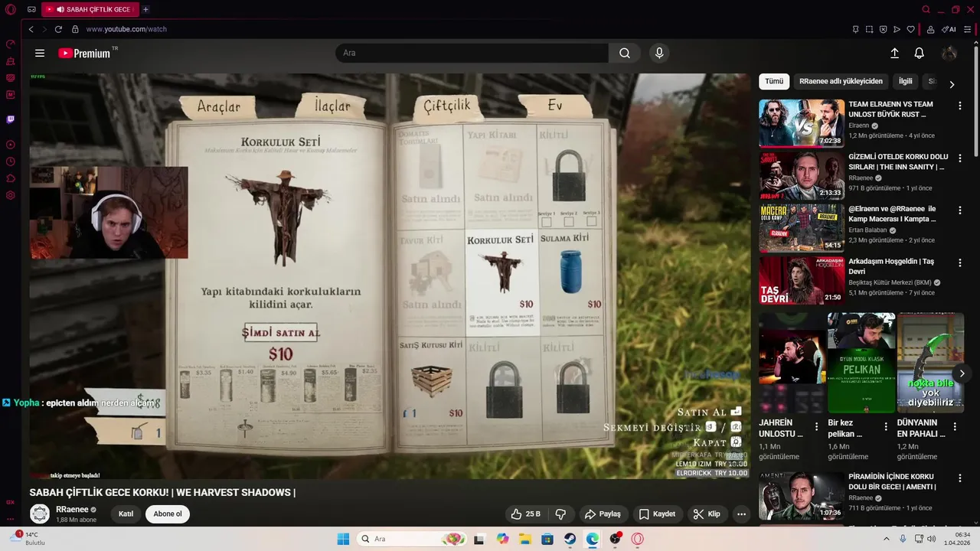The height and width of the screenshot is (551, 980).
Task: Advance the shorts shelf with the next arrow
Action: (962, 373)
